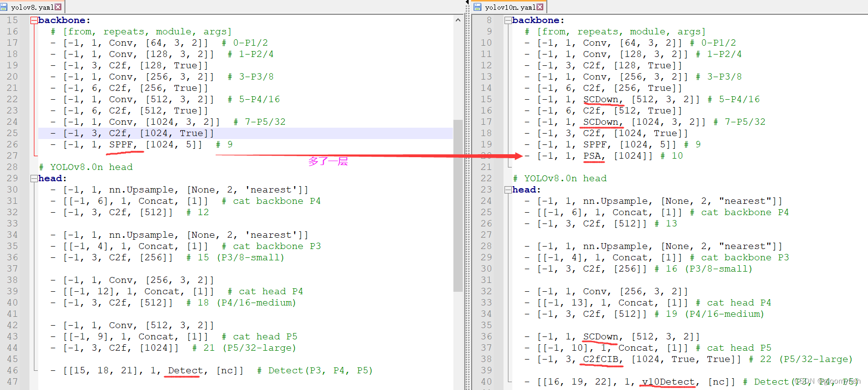Place cursor on 'SPPF' in yolov8.yaml line 26
The width and height of the screenshot is (868, 390).
(120, 144)
